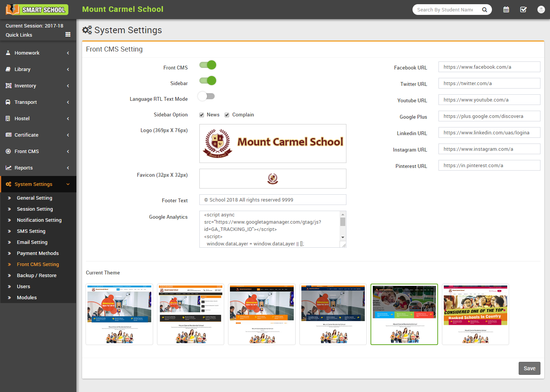This screenshot has height=392, width=550.
Task: Open the calendar icon in top bar
Action: click(x=506, y=10)
